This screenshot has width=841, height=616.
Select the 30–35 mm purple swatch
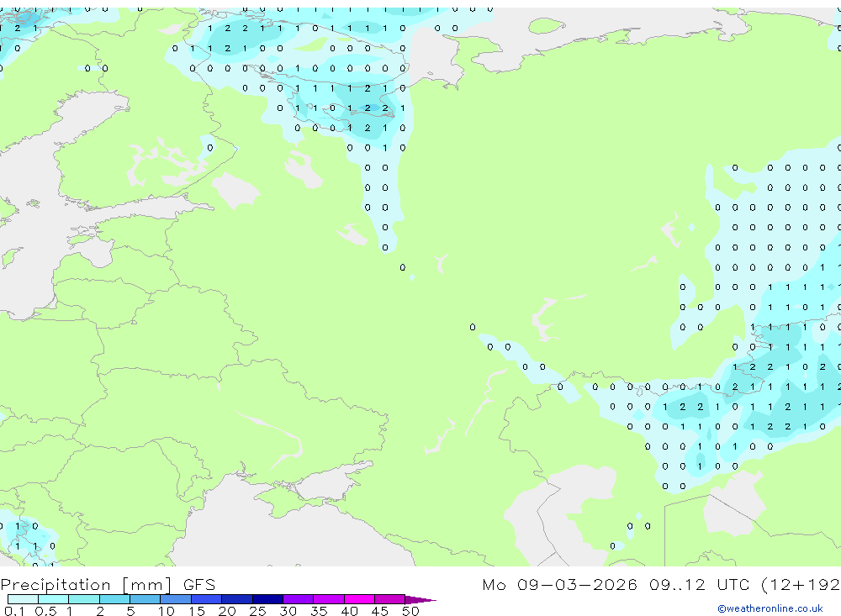[298, 599]
